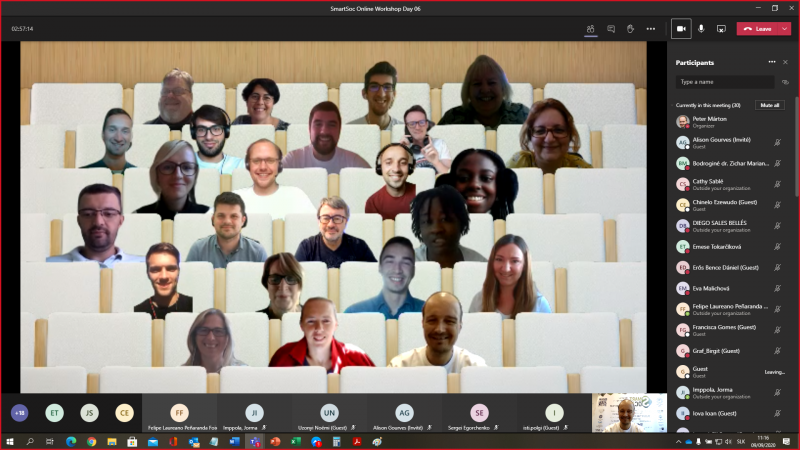Open the Show participants icon

[591, 29]
